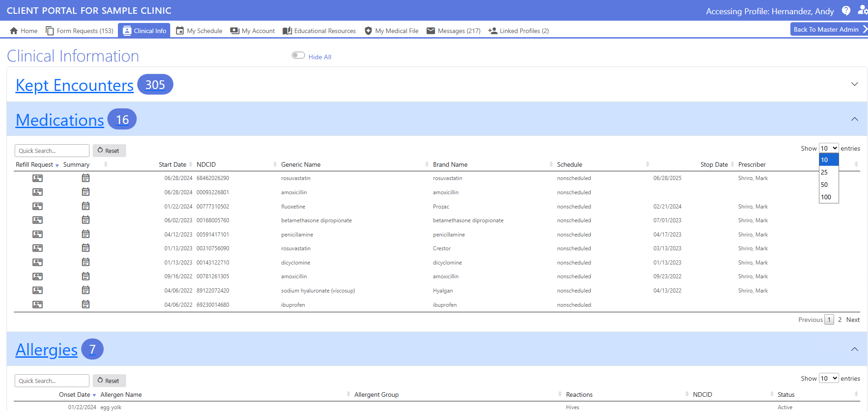Click Back To Master Admin button
The image size is (868, 411).
tap(829, 29)
